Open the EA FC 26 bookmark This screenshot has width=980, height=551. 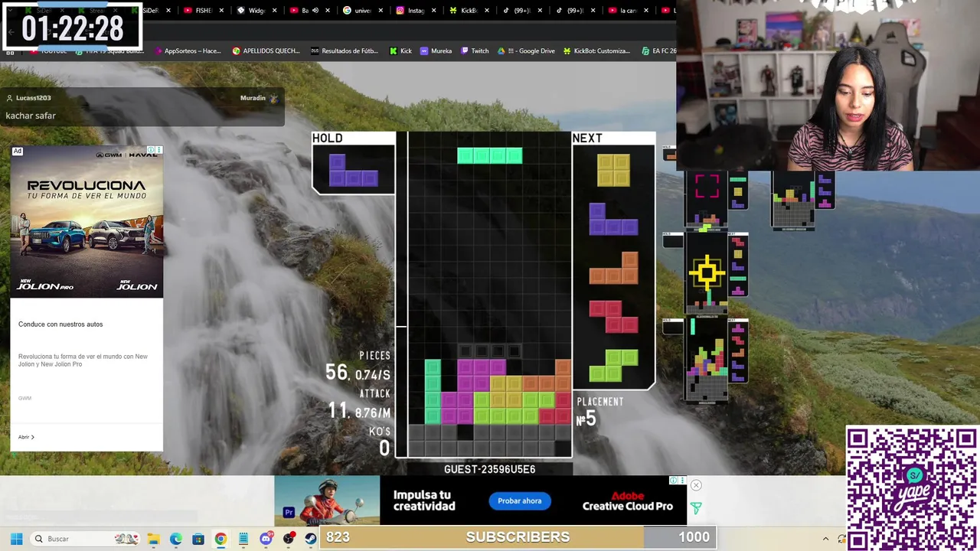click(658, 51)
